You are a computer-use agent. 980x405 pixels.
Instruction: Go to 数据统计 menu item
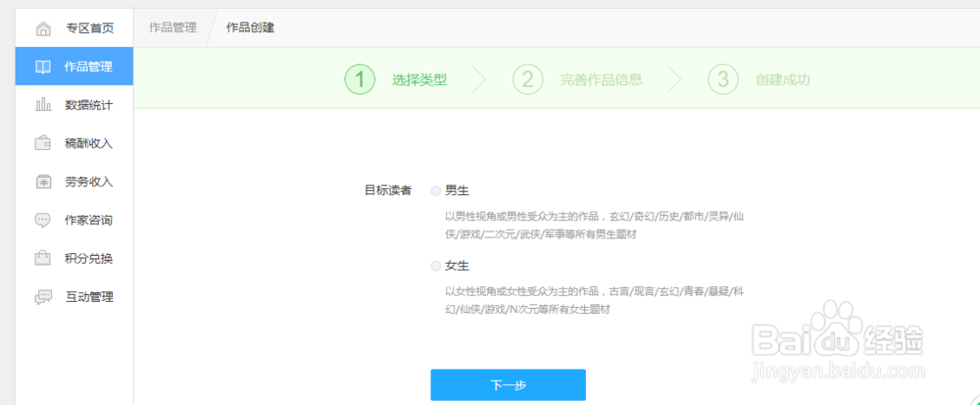tap(74, 105)
